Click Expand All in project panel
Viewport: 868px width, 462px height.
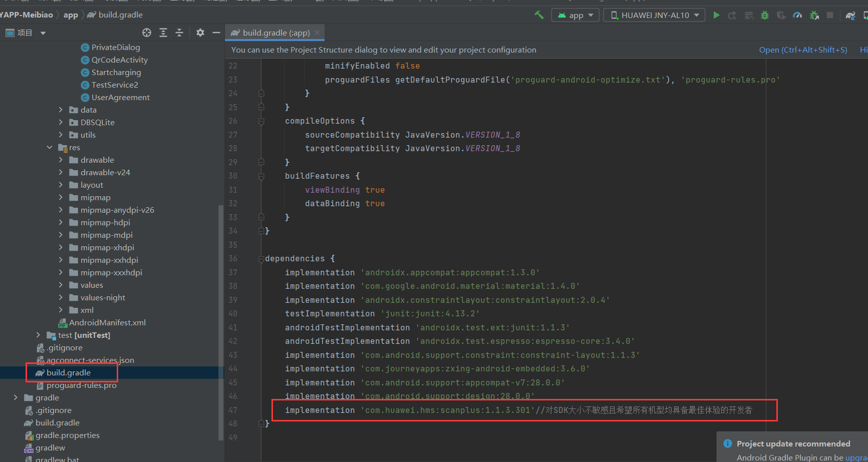[x=163, y=33]
